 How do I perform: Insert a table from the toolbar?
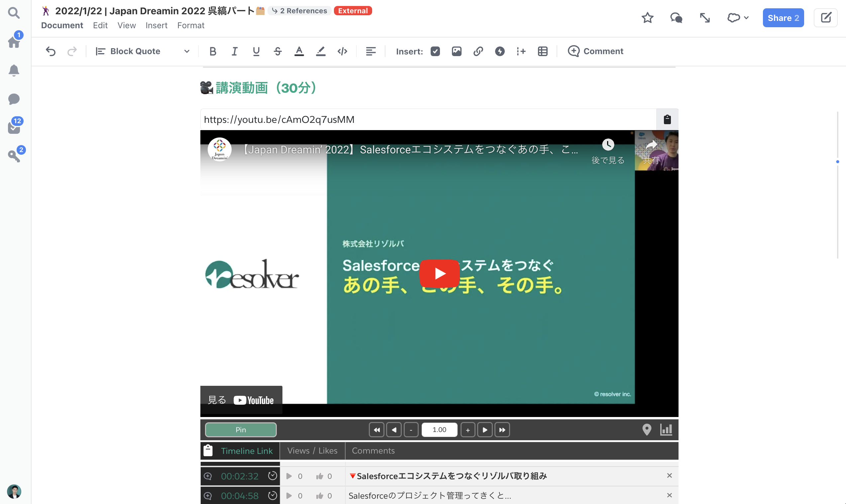coord(543,51)
